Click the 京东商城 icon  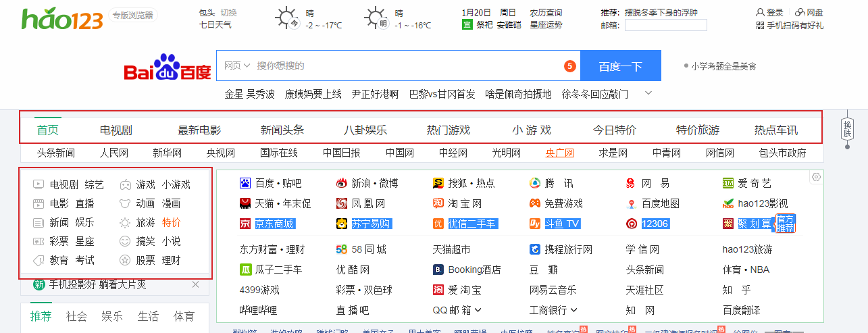[x=245, y=224]
